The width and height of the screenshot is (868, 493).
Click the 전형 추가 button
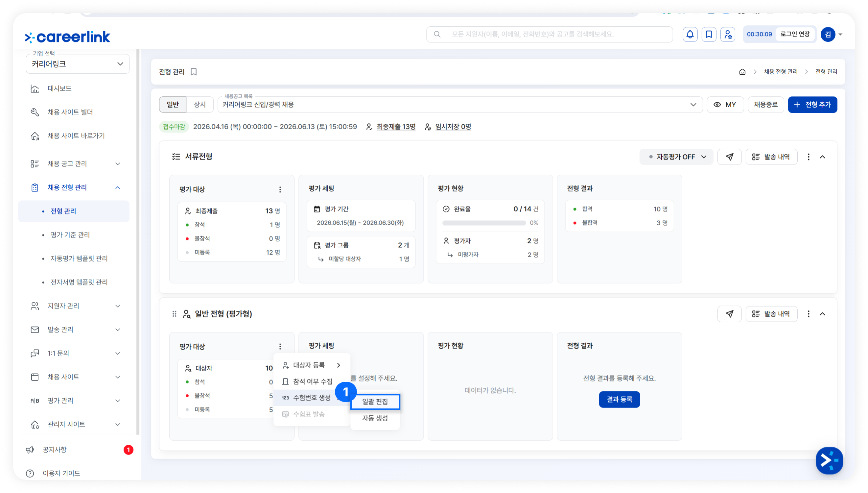point(812,105)
